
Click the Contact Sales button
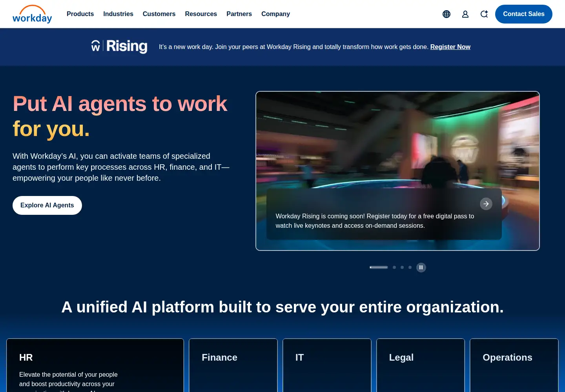click(x=524, y=14)
